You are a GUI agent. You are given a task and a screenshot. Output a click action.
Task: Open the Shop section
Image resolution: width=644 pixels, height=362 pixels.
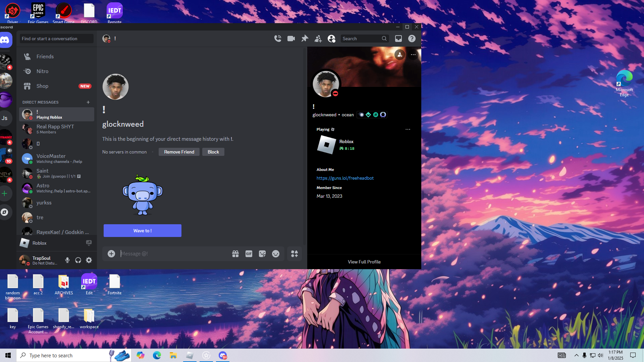tap(42, 86)
